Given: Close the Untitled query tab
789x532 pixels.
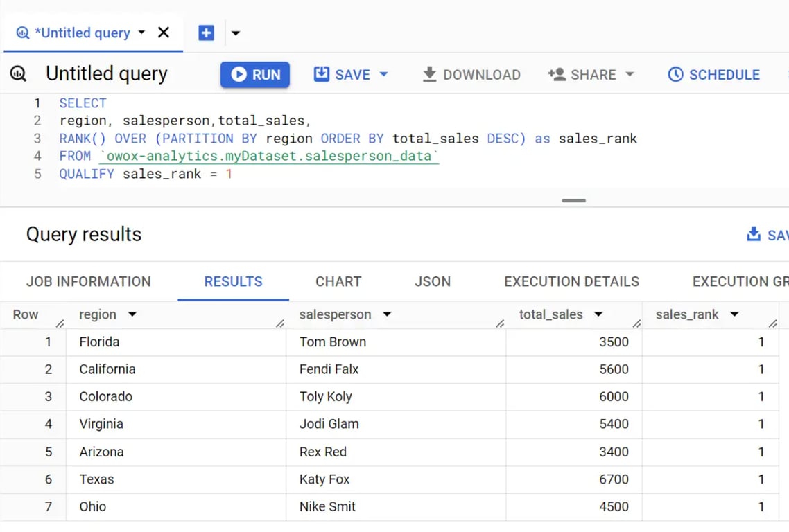Looking at the screenshot, I should (164, 33).
